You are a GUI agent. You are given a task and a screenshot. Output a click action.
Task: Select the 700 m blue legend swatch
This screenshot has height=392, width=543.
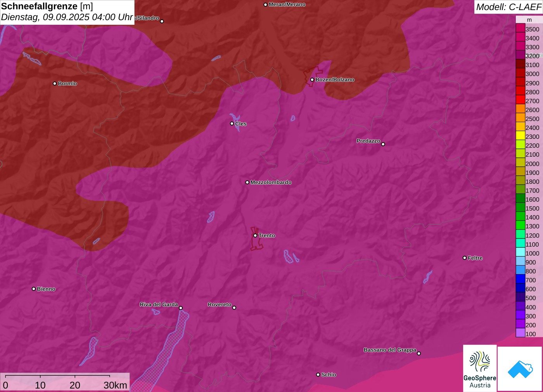[520, 279]
